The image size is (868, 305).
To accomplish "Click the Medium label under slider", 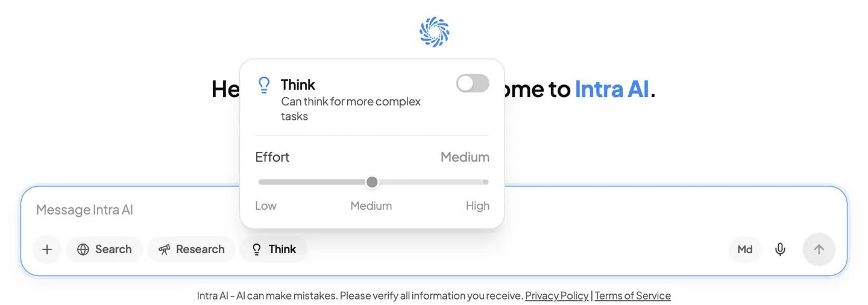I will (371, 206).
